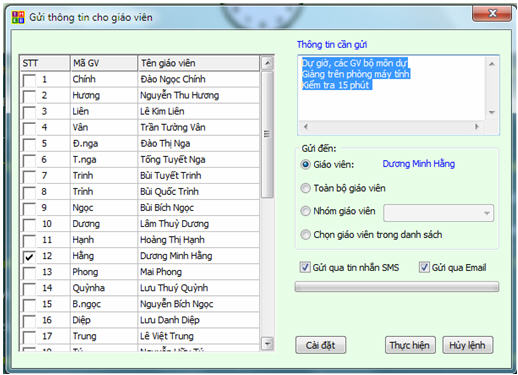Viewport: 518px width, 375px height.
Task: Check the box for Đào Ngọc Chính
Action: [x=29, y=80]
